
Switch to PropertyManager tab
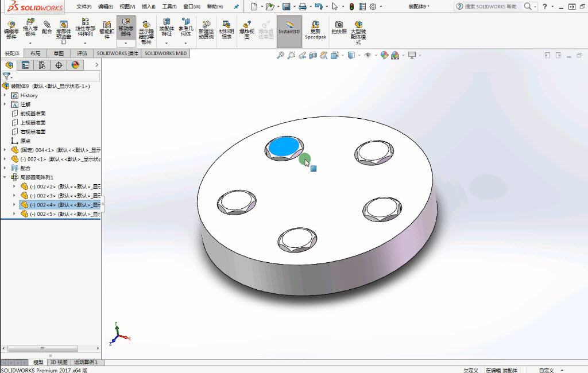pyautogui.click(x=25, y=65)
